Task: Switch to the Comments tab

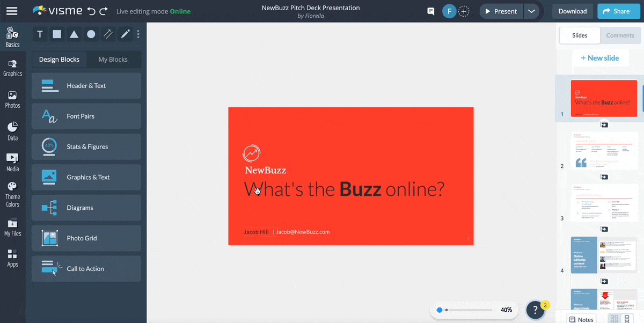Action: click(620, 35)
